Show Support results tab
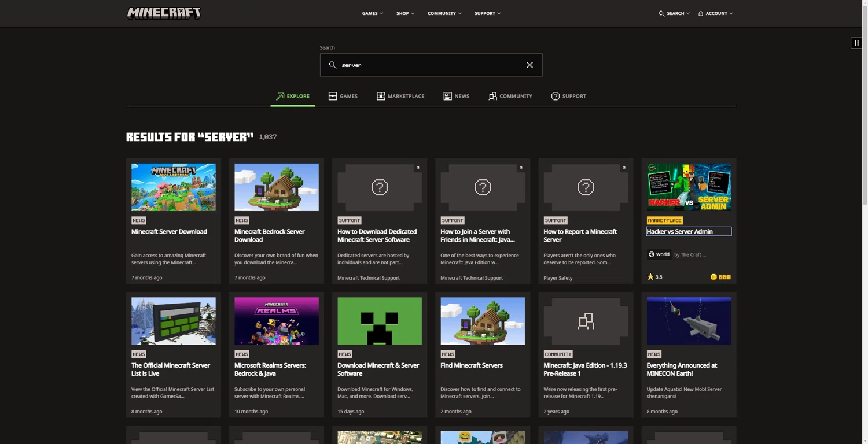This screenshot has width=868, height=444. 568,96
